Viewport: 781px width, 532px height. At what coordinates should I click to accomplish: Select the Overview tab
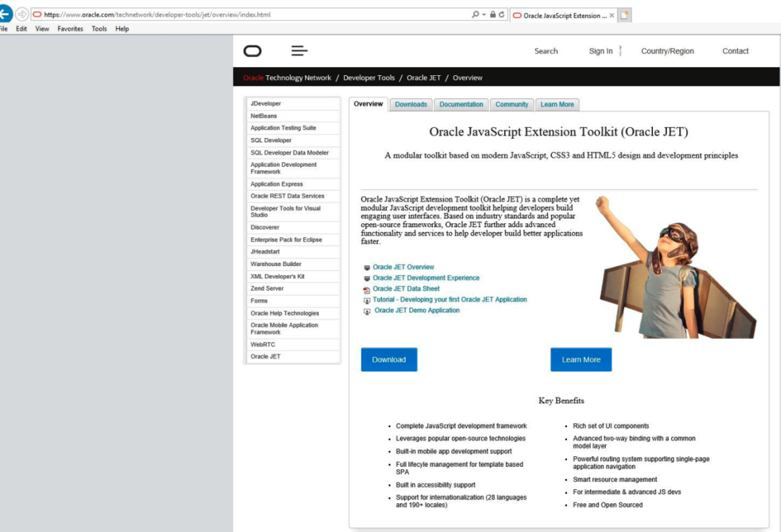(x=368, y=104)
